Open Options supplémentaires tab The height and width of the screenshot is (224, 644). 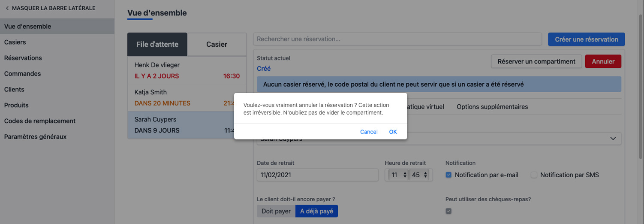pos(492,106)
